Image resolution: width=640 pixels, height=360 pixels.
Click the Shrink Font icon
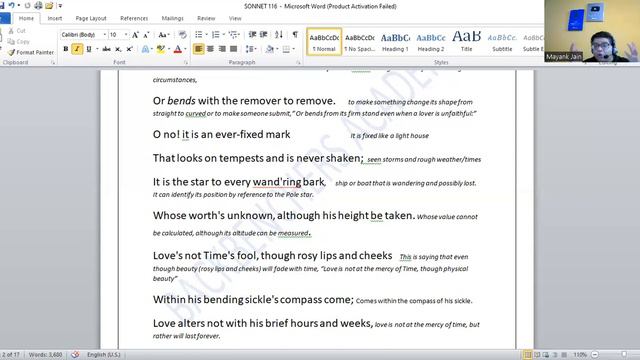point(146,35)
